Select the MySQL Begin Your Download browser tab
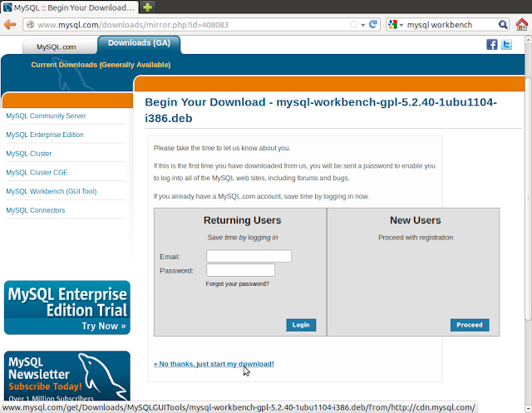The width and height of the screenshot is (532, 413). coord(69,7)
